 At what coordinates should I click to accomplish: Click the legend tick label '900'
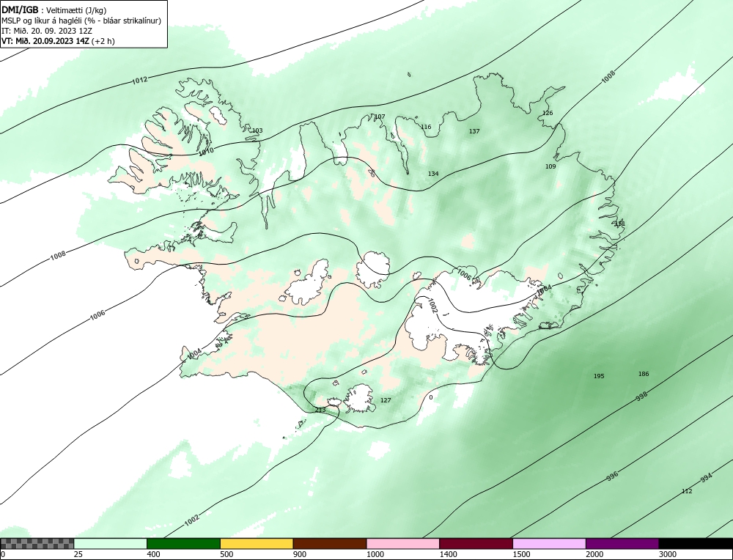click(x=299, y=554)
